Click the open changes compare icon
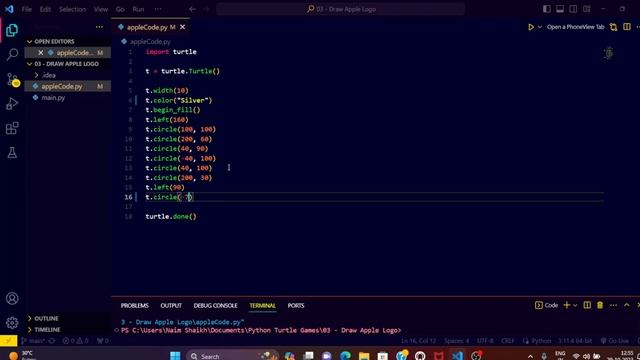The width and height of the screenshot is (640, 360). click(x=613, y=27)
